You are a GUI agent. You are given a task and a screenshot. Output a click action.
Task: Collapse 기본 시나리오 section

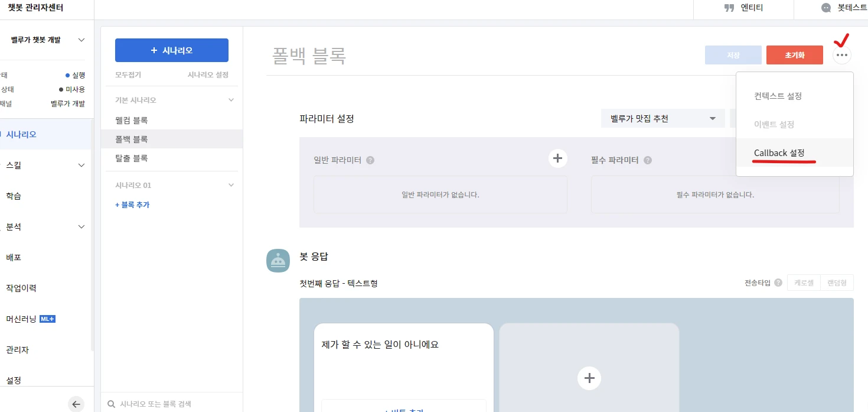(231, 100)
